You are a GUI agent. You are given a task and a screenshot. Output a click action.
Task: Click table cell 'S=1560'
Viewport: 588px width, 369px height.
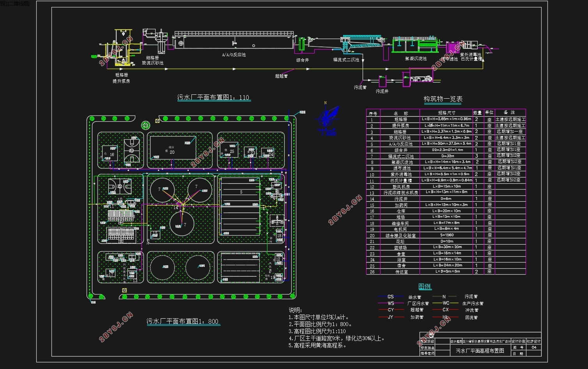coord(447,235)
